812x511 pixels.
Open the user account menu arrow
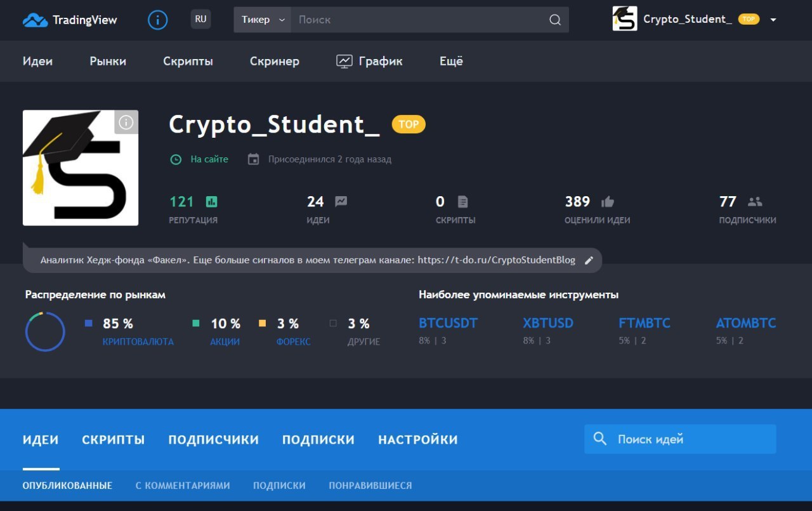click(773, 20)
